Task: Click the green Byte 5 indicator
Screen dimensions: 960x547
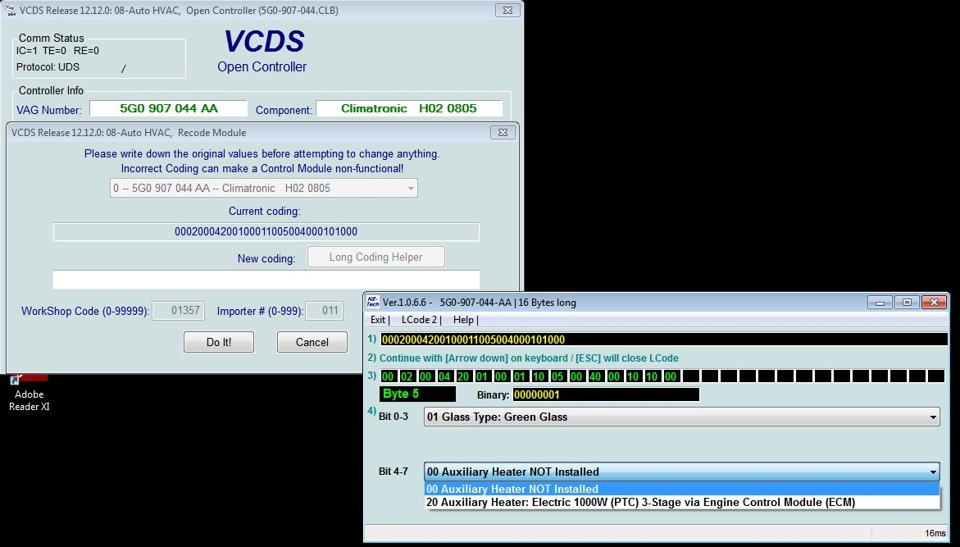Action: pos(418,394)
